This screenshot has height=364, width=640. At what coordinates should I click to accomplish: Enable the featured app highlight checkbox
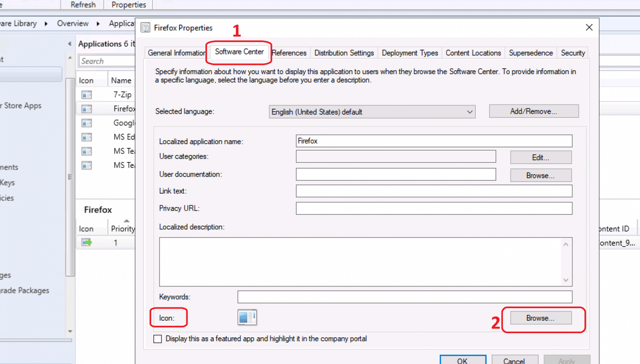157,339
